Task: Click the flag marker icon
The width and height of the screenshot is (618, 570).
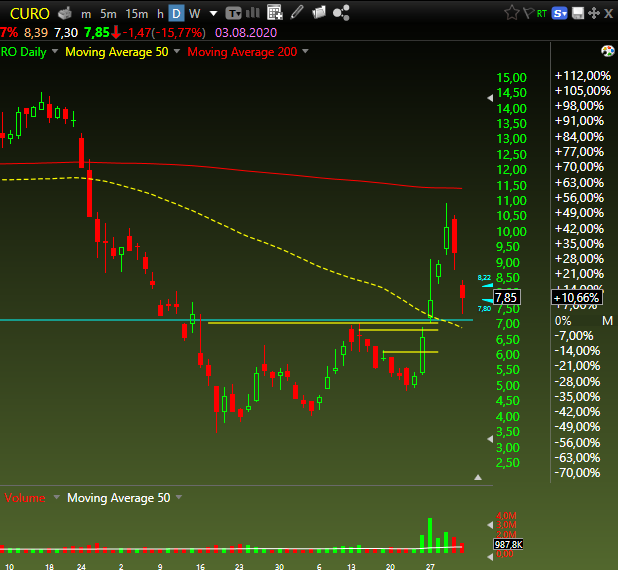Action: click(528, 13)
